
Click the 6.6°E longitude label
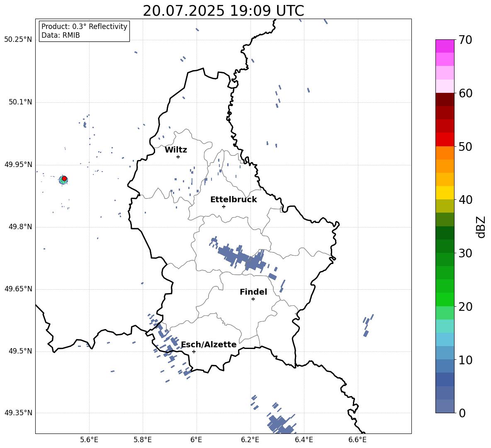coord(357,440)
